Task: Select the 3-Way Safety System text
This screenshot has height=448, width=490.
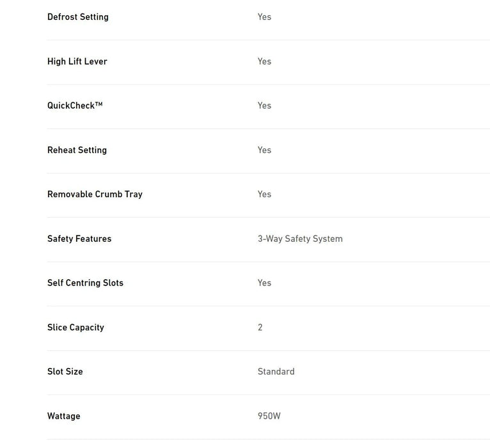Action: click(300, 239)
